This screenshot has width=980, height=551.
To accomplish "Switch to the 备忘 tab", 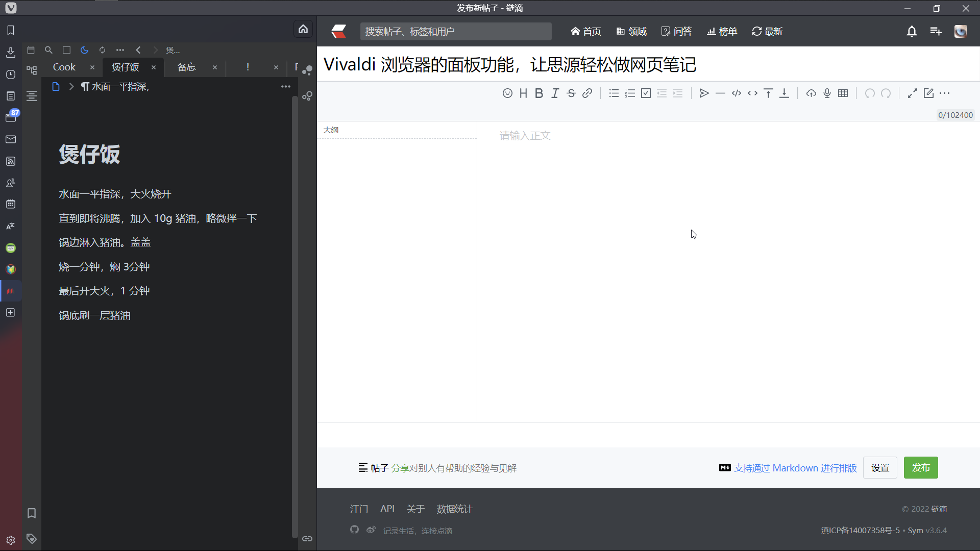I will coord(186,67).
